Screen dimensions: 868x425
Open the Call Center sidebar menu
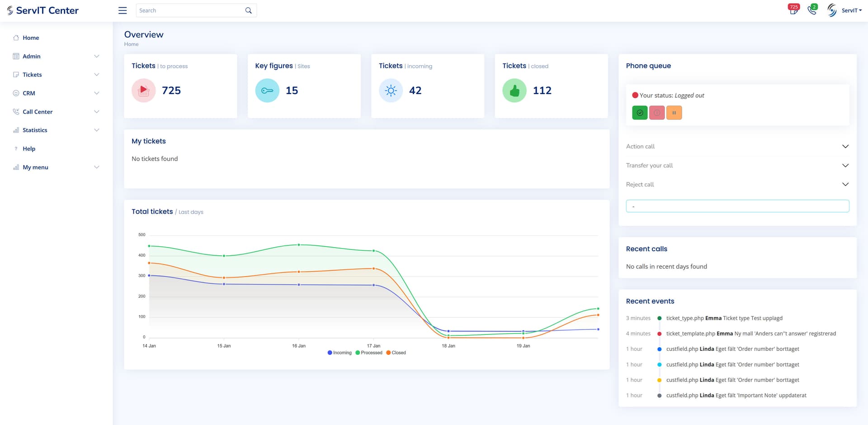(x=56, y=112)
